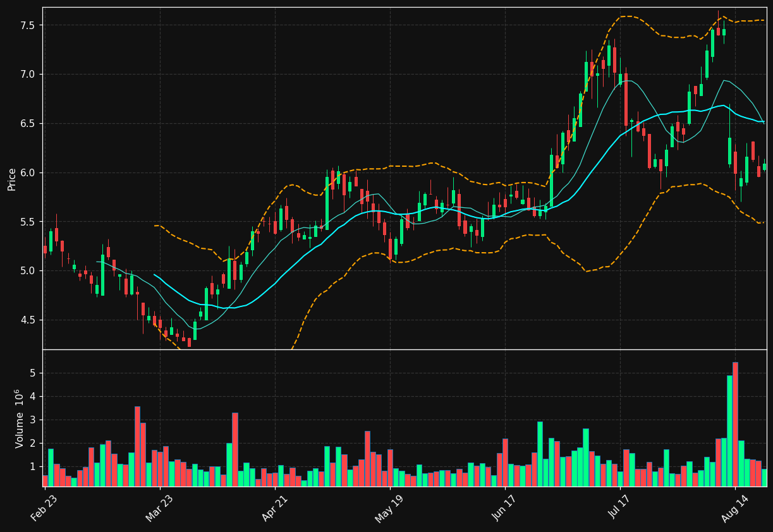Click the red volume bar peaking near 3.5
This screenshot has width=773, height=532.
click(x=137, y=446)
